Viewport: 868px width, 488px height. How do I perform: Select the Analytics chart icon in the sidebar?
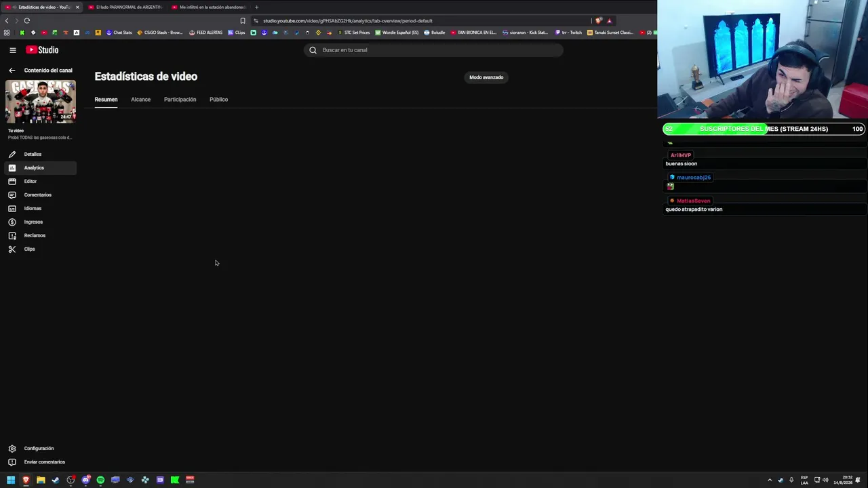coord(12,168)
